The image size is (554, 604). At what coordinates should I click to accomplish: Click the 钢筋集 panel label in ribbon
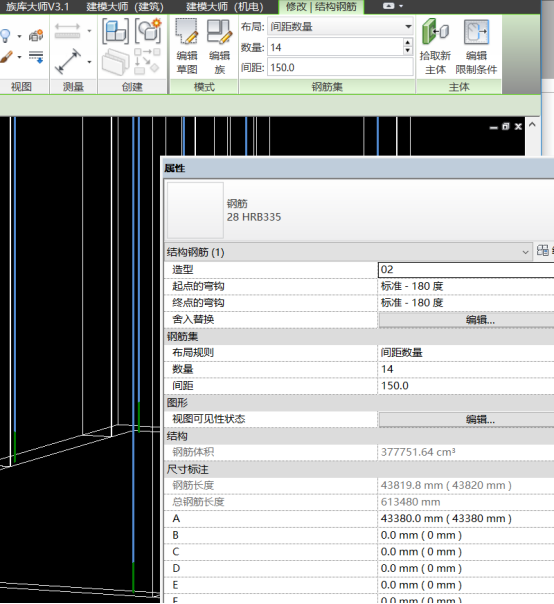point(327,87)
